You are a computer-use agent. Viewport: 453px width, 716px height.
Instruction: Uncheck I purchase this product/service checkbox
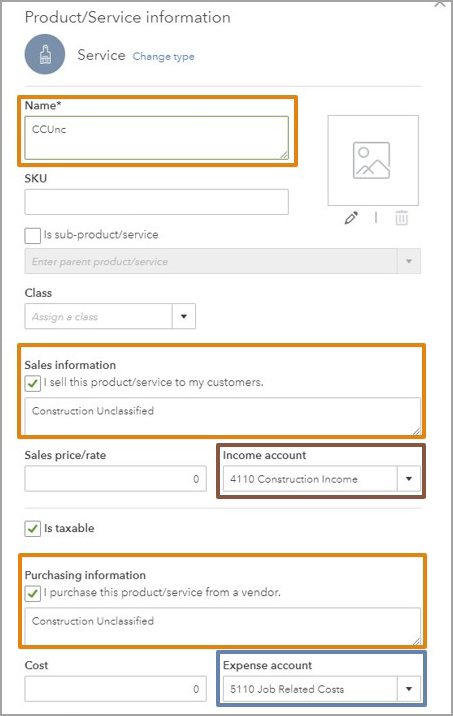coord(32,593)
